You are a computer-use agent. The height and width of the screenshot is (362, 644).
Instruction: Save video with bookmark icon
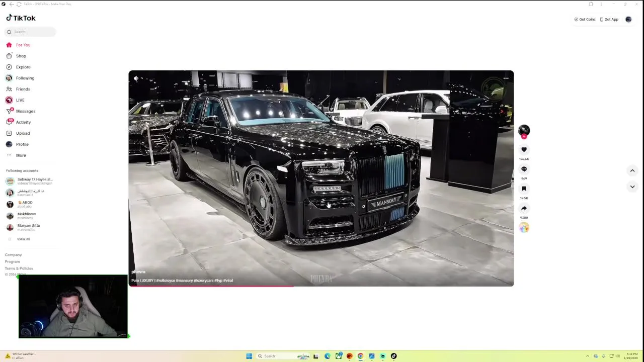(524, 189)
